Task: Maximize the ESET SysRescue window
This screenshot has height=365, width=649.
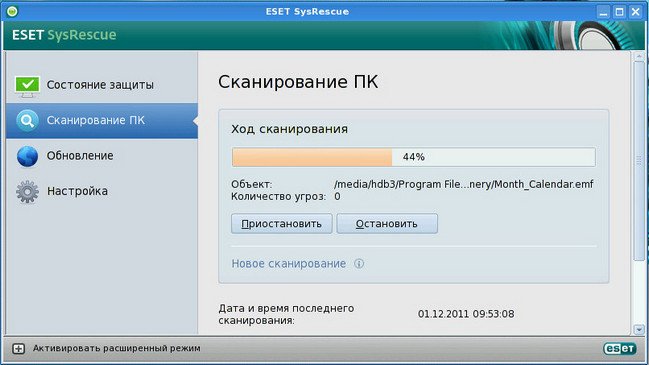Action: click(619, 12)
